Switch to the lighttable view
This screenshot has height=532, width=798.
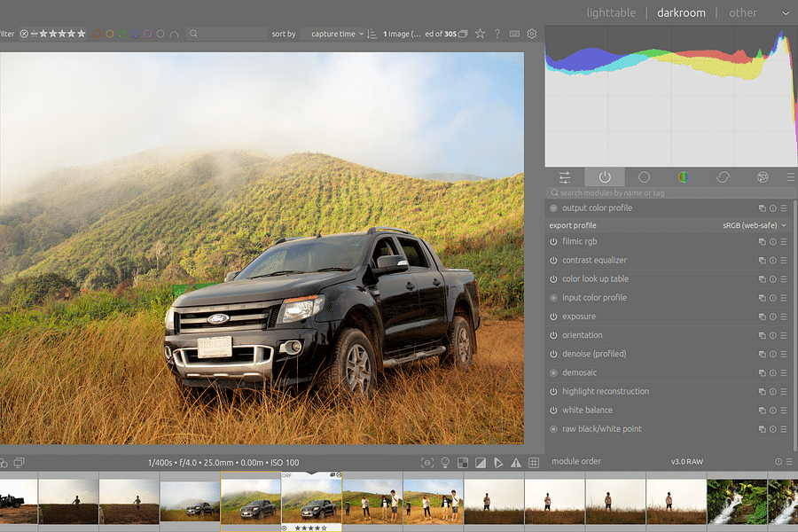coord(611,12)
